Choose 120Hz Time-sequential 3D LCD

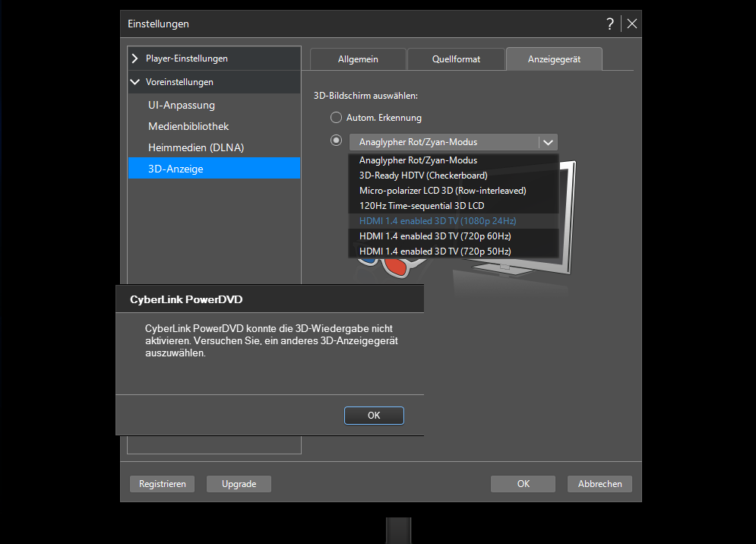tap(453, 205)
